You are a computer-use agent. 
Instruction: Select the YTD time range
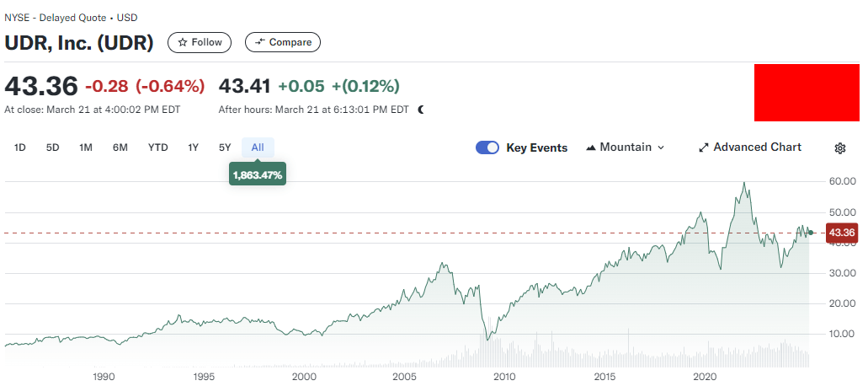click(x=157, y=147)
